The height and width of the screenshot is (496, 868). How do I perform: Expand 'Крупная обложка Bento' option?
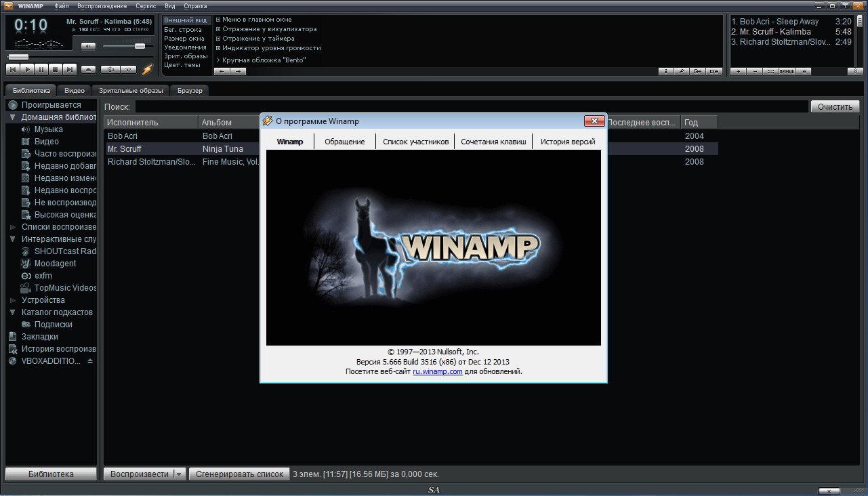point(261,60)
